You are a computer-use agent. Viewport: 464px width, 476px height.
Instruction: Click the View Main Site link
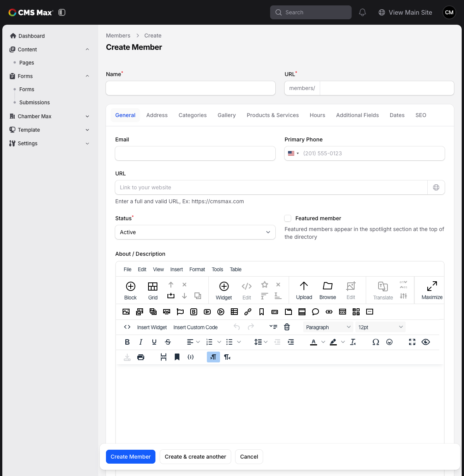pos(405,12)
